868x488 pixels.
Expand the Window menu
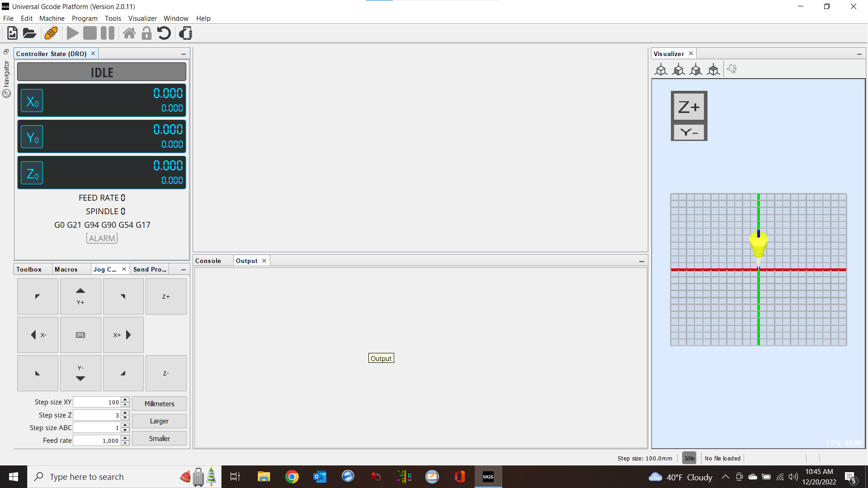[x=176, y=18]
